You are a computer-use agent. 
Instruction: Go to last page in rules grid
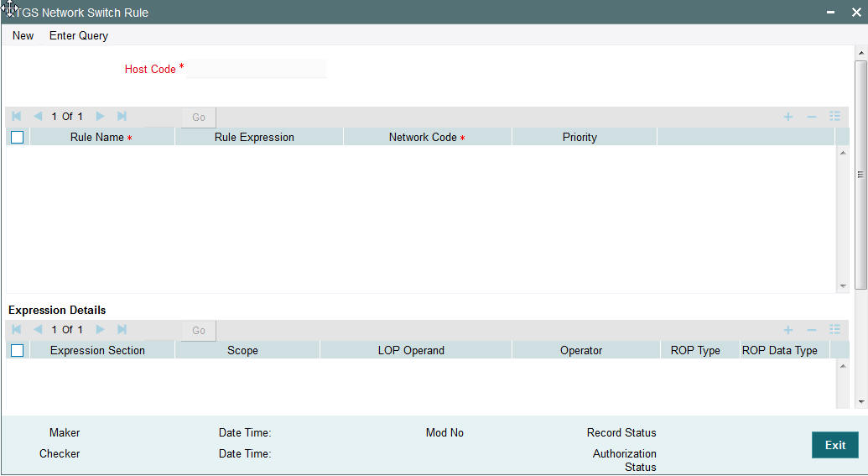pos(122,117)
